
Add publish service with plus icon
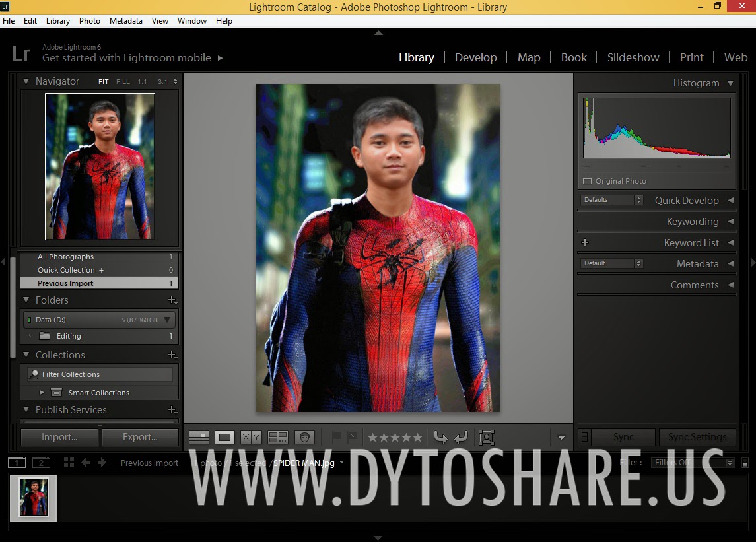click(172, 410)
